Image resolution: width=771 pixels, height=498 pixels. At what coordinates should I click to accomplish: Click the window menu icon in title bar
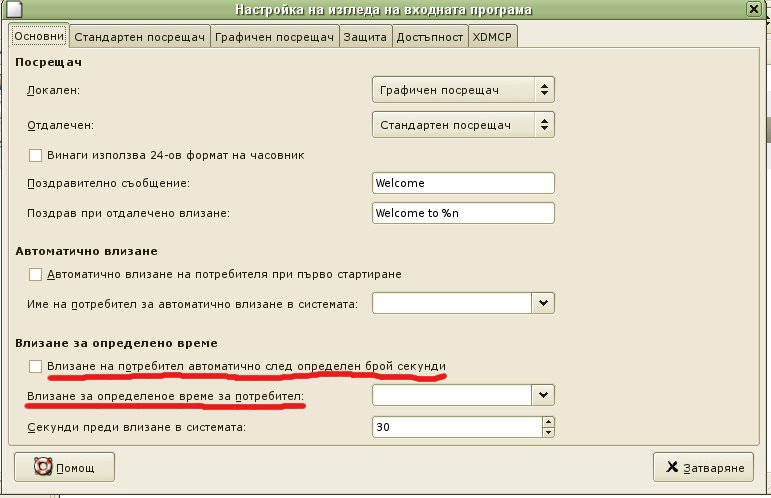(x=11, y=10)
